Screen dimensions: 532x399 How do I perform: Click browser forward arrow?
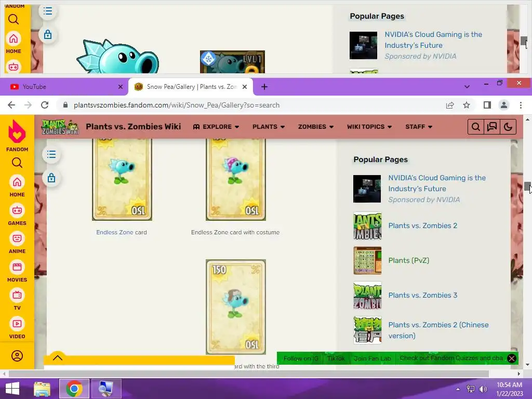28,105
